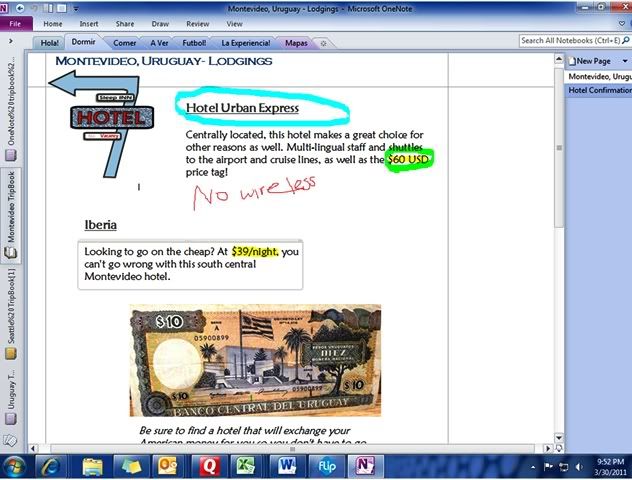Click the Undo icon in title bar
This screenshot has height=480, width=632.
click(x=35, y=8)
